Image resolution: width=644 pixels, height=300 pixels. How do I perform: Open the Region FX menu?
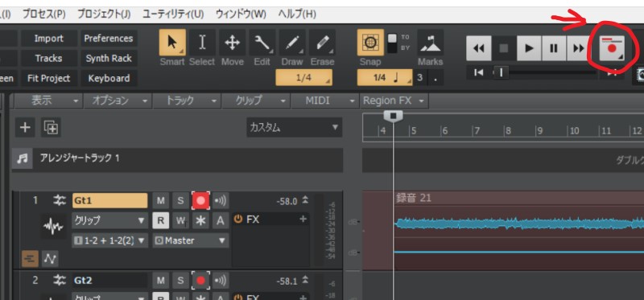click(x=394, y=101)
